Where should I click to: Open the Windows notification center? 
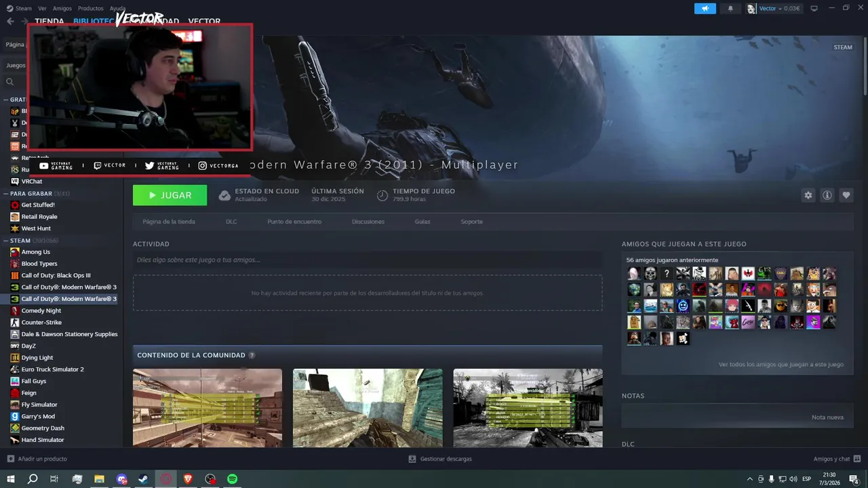point(854,479)
